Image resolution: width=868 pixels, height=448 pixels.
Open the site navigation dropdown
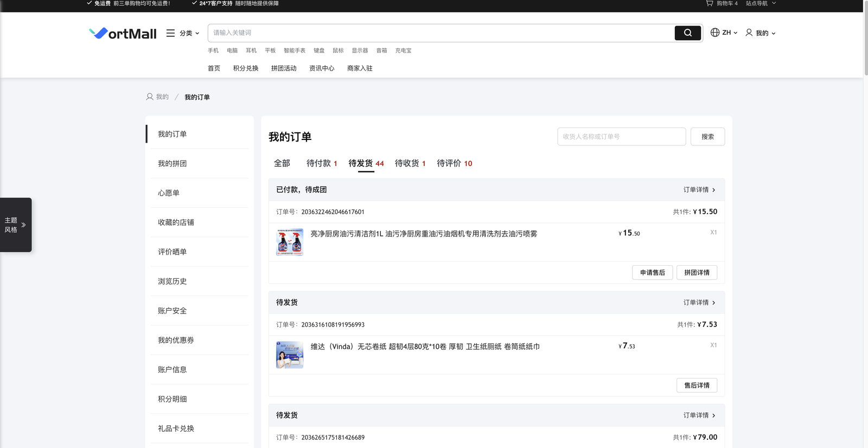(761, 3)
